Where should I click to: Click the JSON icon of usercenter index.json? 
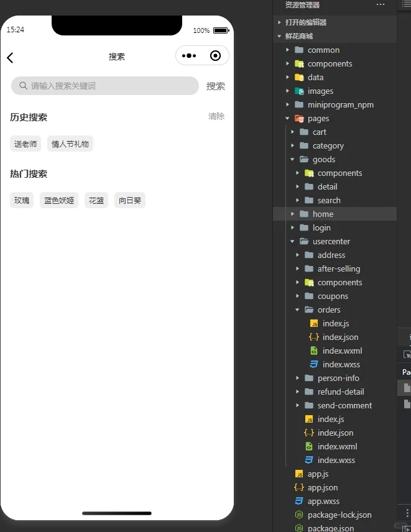(309, 433)
